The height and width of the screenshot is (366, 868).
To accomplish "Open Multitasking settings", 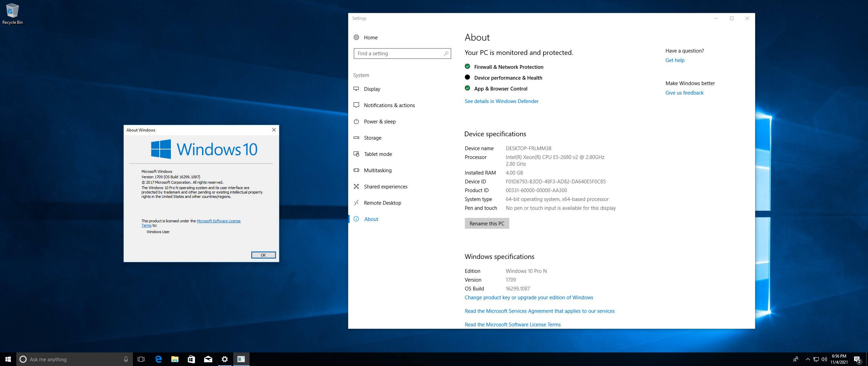I will (x=378, y=170).
